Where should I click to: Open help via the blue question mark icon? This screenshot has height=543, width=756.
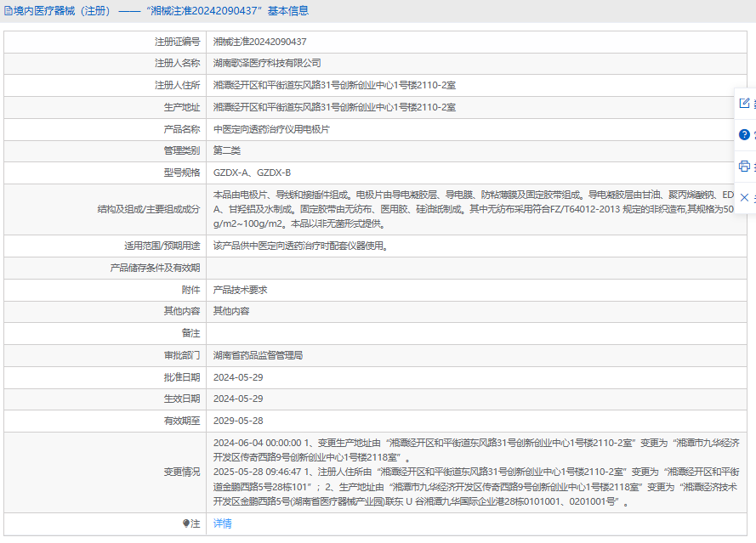744,134
